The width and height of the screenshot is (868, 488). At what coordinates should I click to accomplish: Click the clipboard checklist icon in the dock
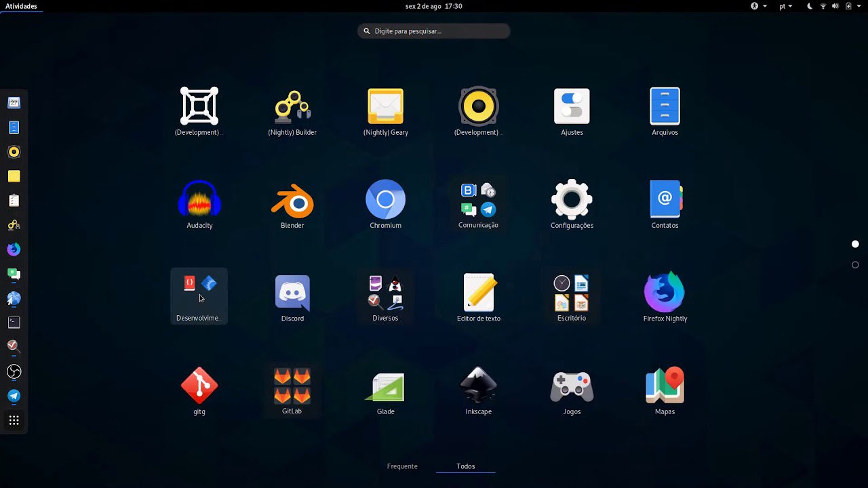click(x=14, y=201)
